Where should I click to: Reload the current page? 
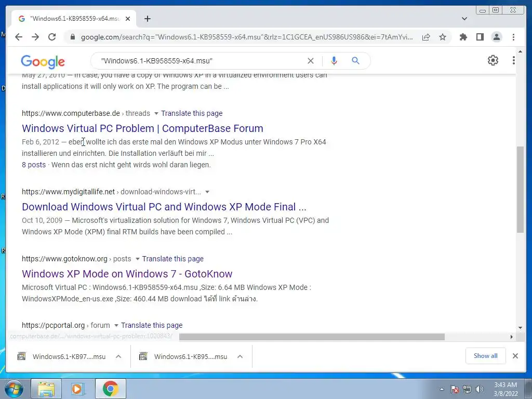pyautogui.click(x=52, y=37)
